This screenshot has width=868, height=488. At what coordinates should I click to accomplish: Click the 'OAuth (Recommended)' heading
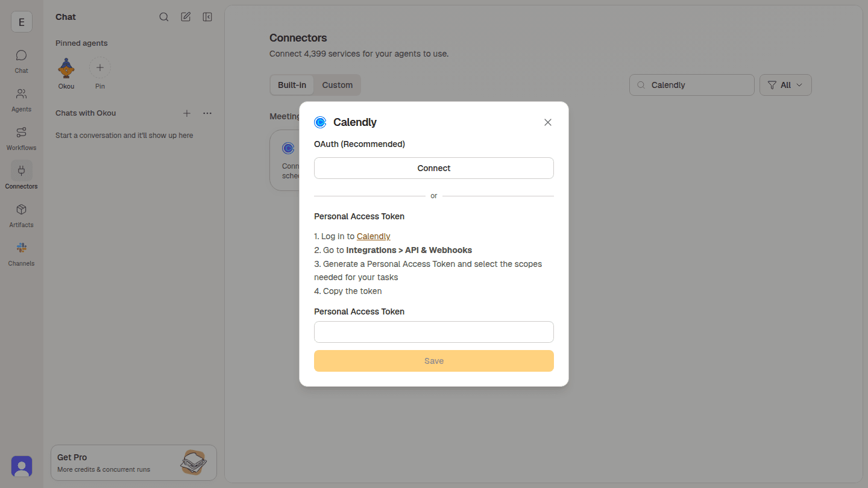click(359, 144)
